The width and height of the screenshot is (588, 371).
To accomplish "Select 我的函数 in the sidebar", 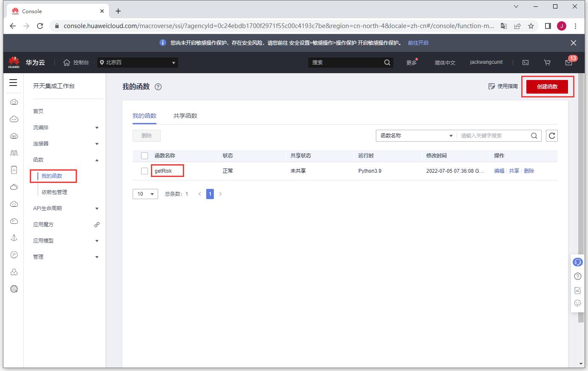I will [x=52, y=176].
